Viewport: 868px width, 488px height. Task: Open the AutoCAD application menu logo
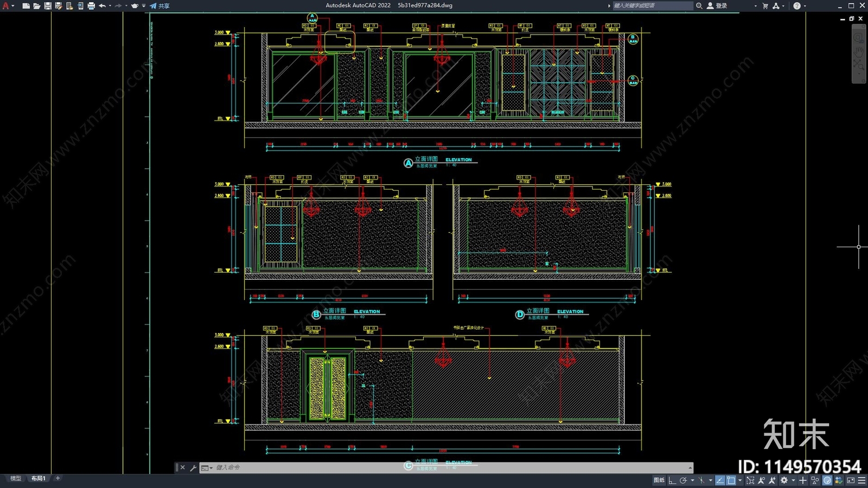(x=6, y=5)
